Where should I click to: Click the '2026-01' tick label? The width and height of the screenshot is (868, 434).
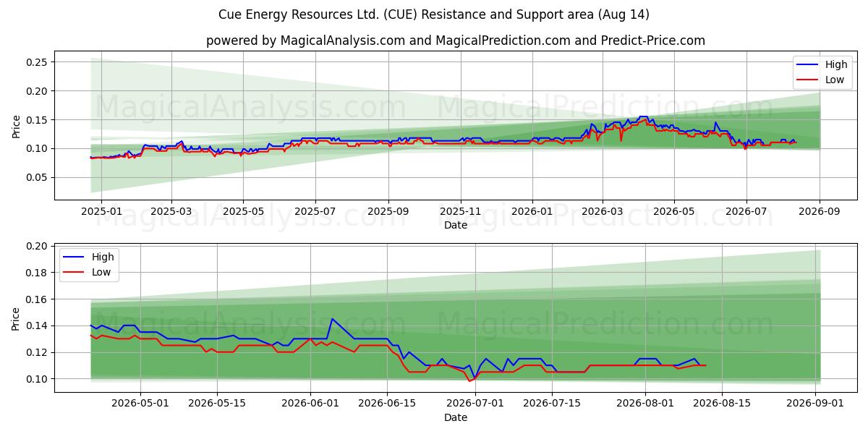coord(532,210)
